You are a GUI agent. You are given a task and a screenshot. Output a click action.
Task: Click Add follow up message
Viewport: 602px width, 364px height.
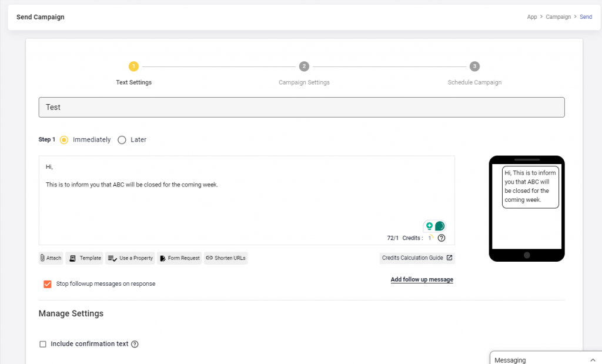(x=422, y=279)
